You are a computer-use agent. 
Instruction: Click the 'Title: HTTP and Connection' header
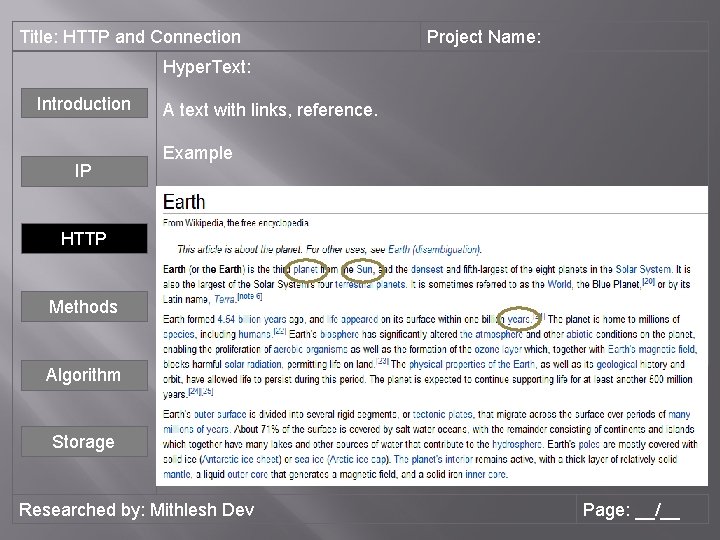coord(130,37)
